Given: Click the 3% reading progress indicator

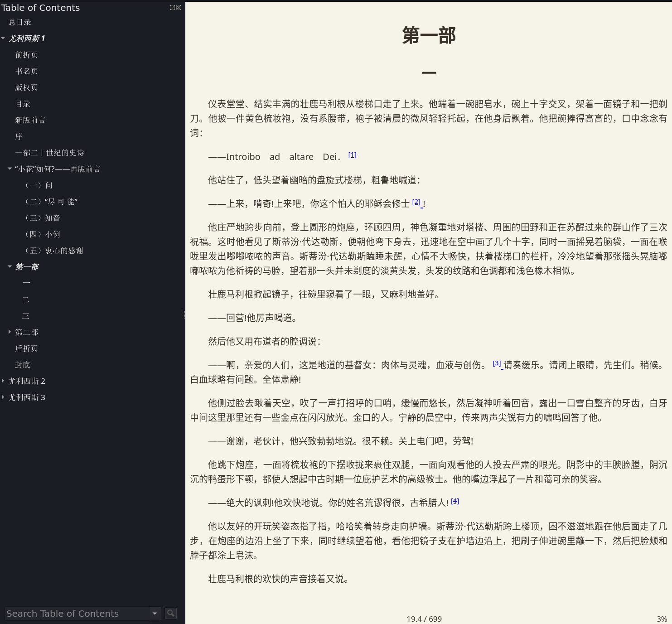Looking at the screenshot, I should tap(662, 619).
